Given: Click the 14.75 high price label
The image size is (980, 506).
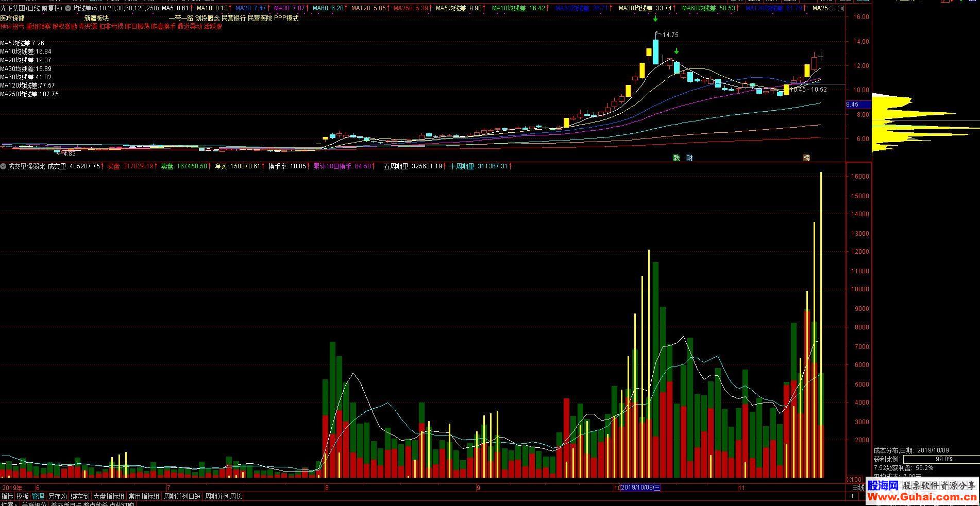Looking at the screenshot, I should tap(670, 35).
